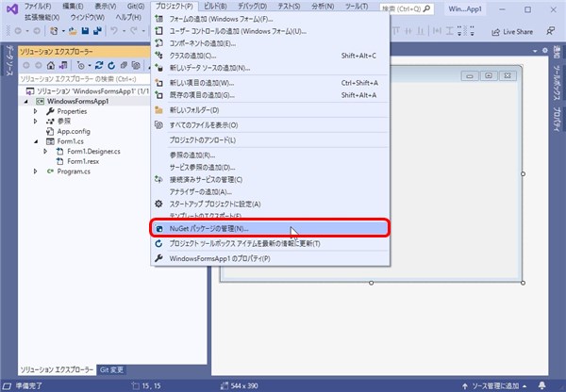This screenshot has width=566, height=392.
Task: Choose WindowsFormsApp1 のプロパティ(P) menu item
Action: click(x=270, y=258)
